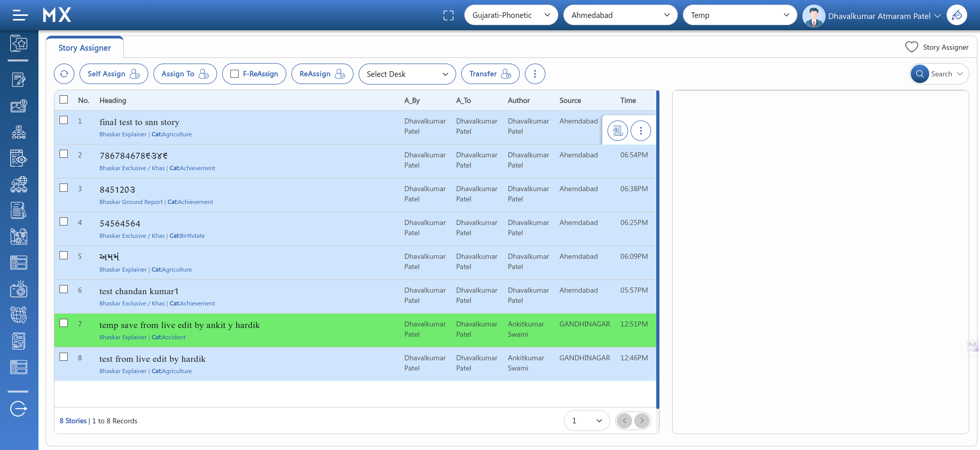This screenshot has height=450, width=980.
Task: Expand the Select Desk dropdown
Action: pos(407,74)
